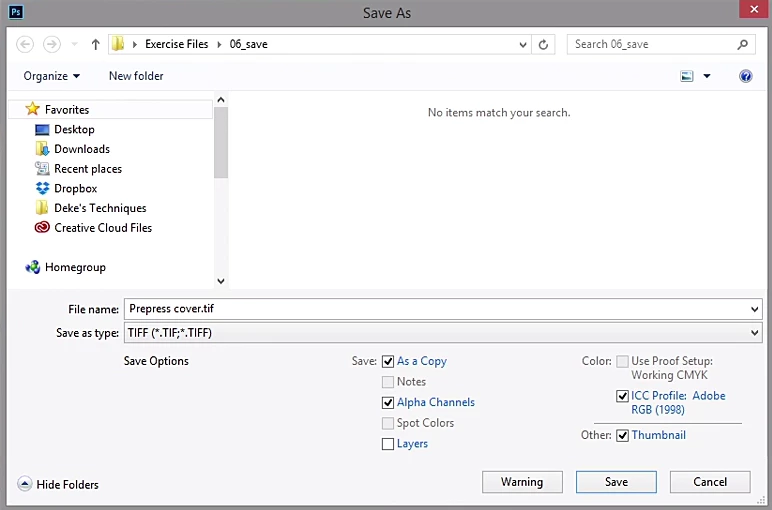Open the Save as type dropdown
The image size is (772, 510).
point(443,333)
